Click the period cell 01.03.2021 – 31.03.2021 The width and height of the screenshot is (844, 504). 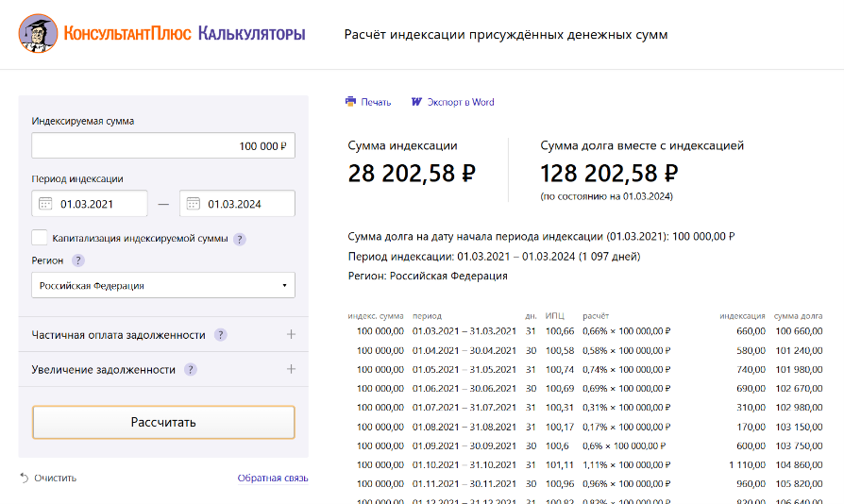pyautogui.click(x=464, y=331)
